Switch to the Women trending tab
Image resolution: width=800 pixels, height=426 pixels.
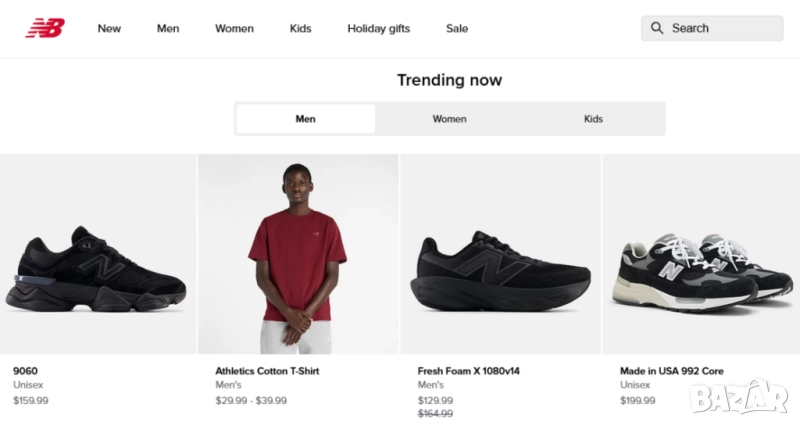point(449,119)
